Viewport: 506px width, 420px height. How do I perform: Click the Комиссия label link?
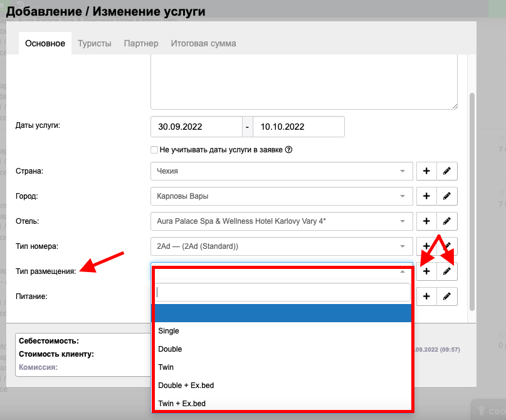point(38,367)
